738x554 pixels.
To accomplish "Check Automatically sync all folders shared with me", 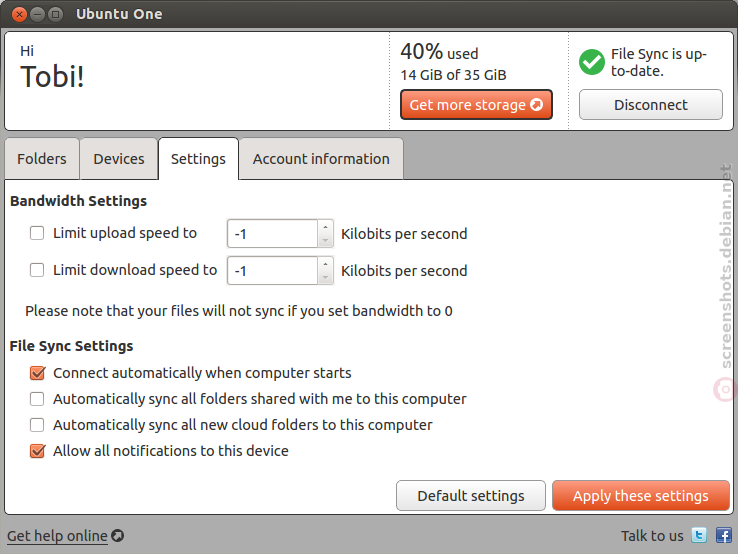I will pyautogui.click(x=37, y=399).
